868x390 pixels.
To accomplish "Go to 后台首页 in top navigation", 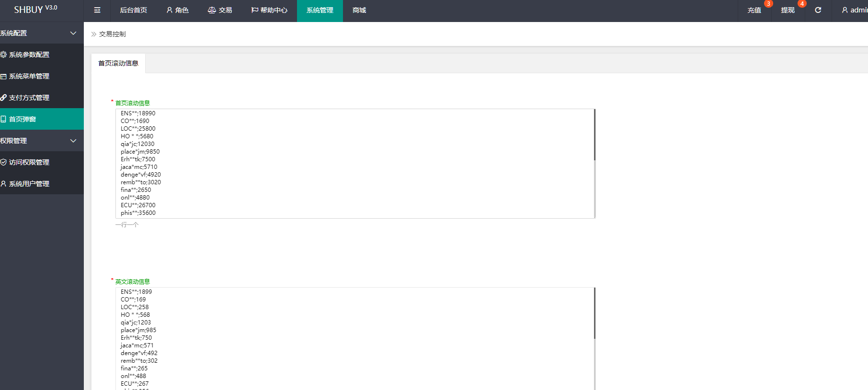I will click(133, 10).
